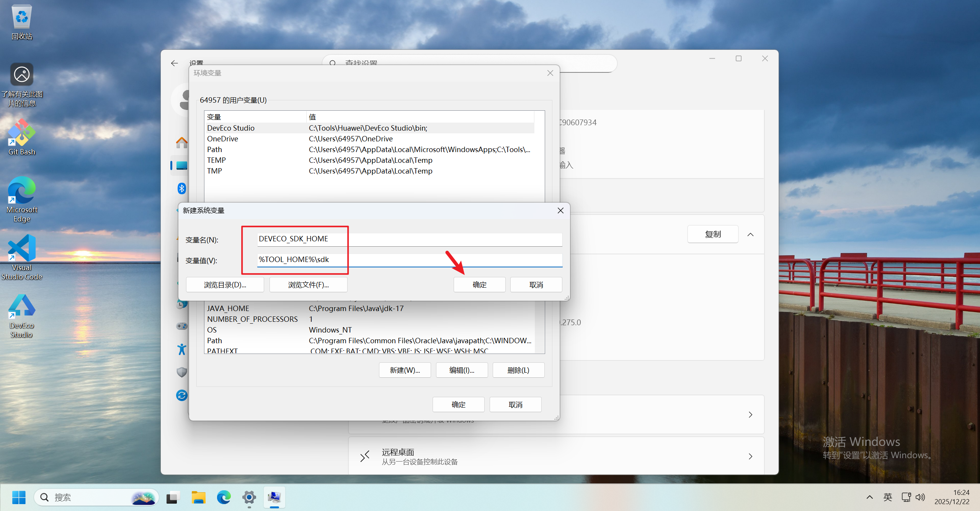Click the Windows Update sidebar icon
Viewport: 980px width, 511px height.
pyautogui.click(x=181, y=395)
